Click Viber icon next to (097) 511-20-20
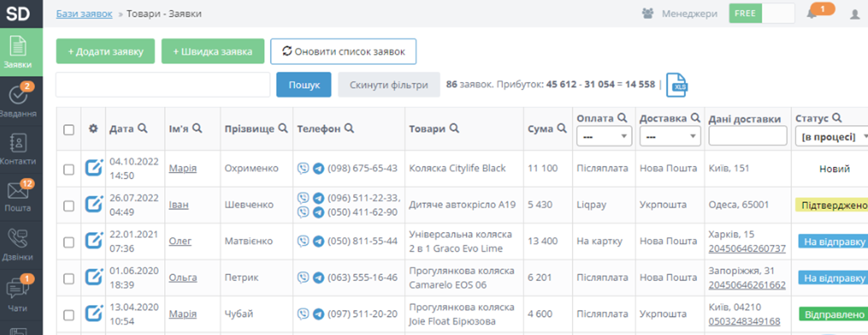The height and width of the screenshot is (335, 868). (303, 314)
